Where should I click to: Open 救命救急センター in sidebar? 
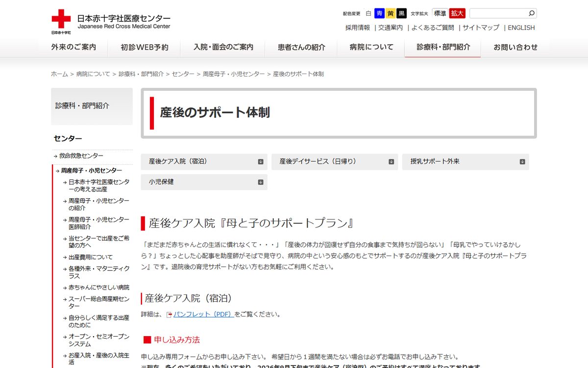pos(81,156)
